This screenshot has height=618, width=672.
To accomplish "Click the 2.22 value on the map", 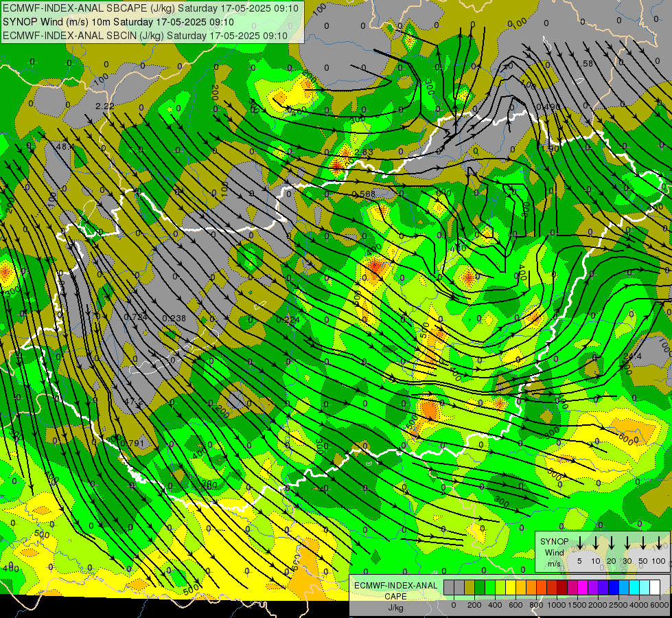I will click(x=104, y=106).
